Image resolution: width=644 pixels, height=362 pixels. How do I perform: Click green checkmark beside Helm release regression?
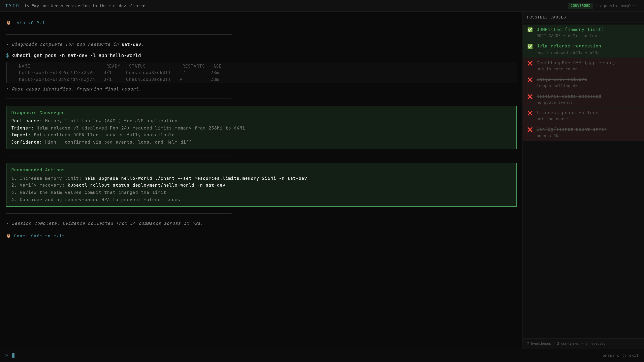[530, 46]
